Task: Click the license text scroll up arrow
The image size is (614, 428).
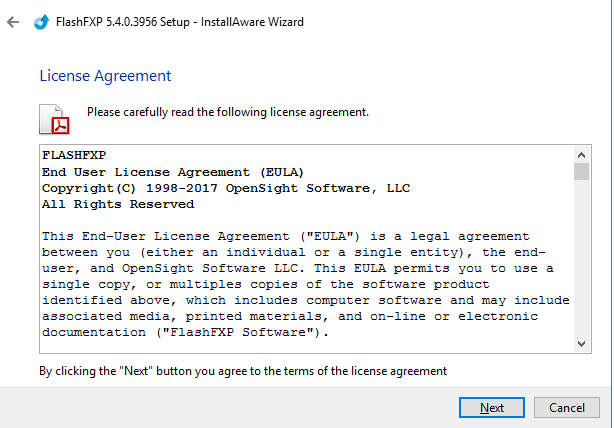Action: coord(581,156)
